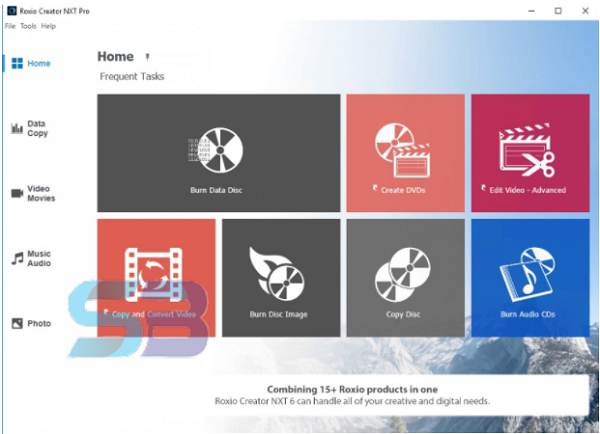Launch the Copy Disc label
This screenshot has width=600, height=434.
click(x=403, y=315)
